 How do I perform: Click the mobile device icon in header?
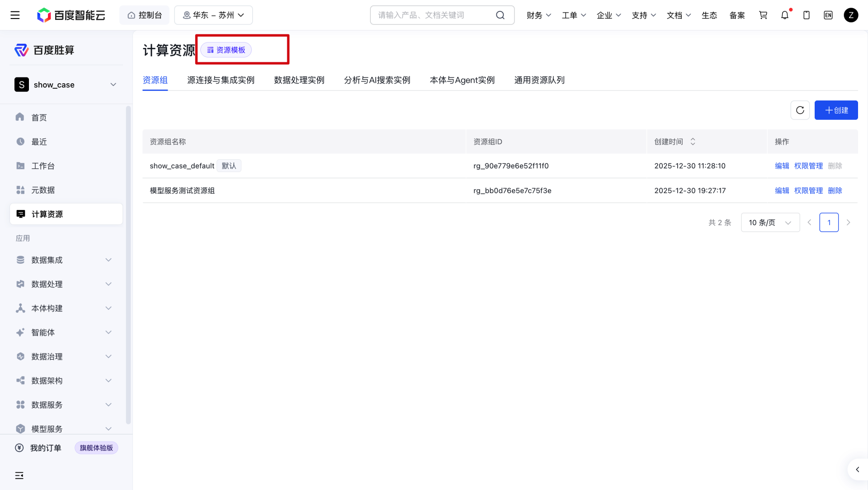807,15
